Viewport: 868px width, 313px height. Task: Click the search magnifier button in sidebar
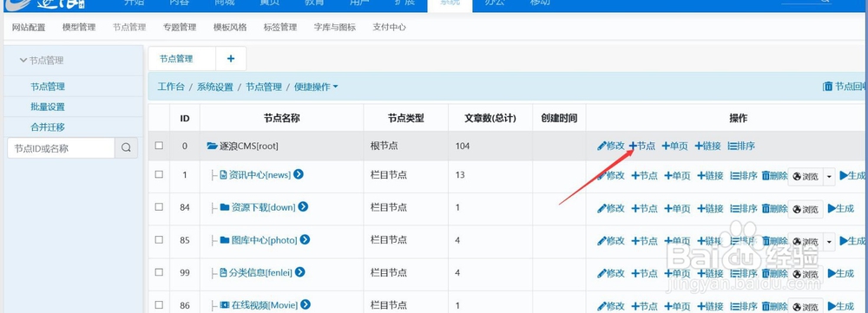coord(126,148)
